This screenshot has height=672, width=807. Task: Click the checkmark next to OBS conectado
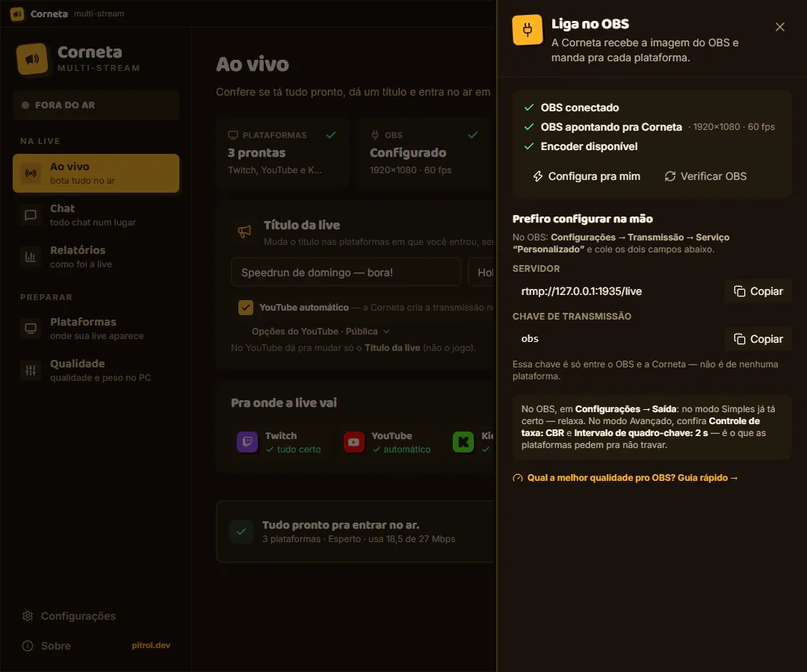528,108
